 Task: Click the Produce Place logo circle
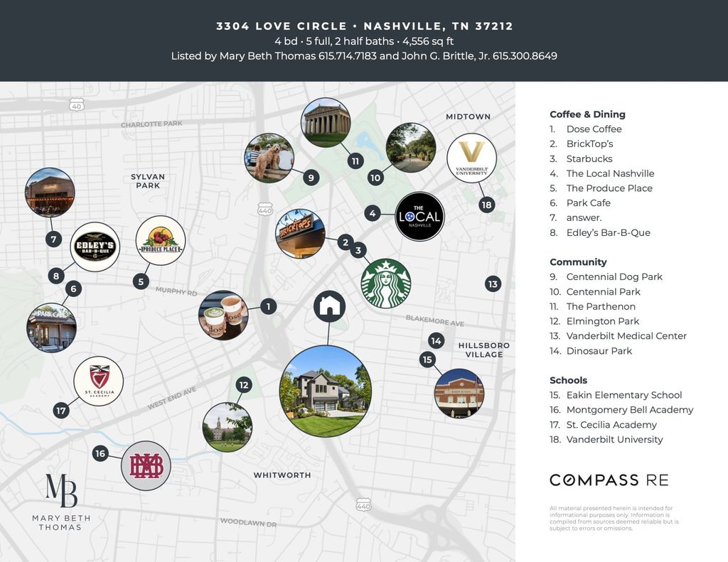(161, 240)
